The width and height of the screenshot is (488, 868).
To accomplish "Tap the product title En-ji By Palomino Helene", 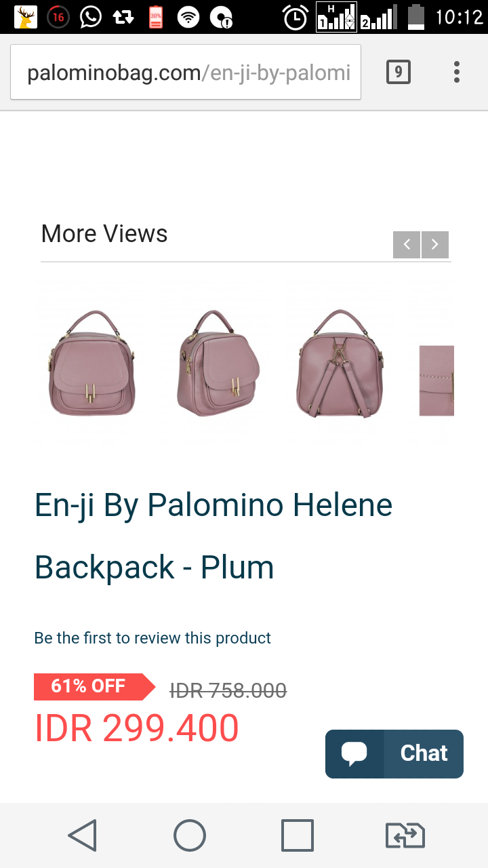I will pos(213,506).
